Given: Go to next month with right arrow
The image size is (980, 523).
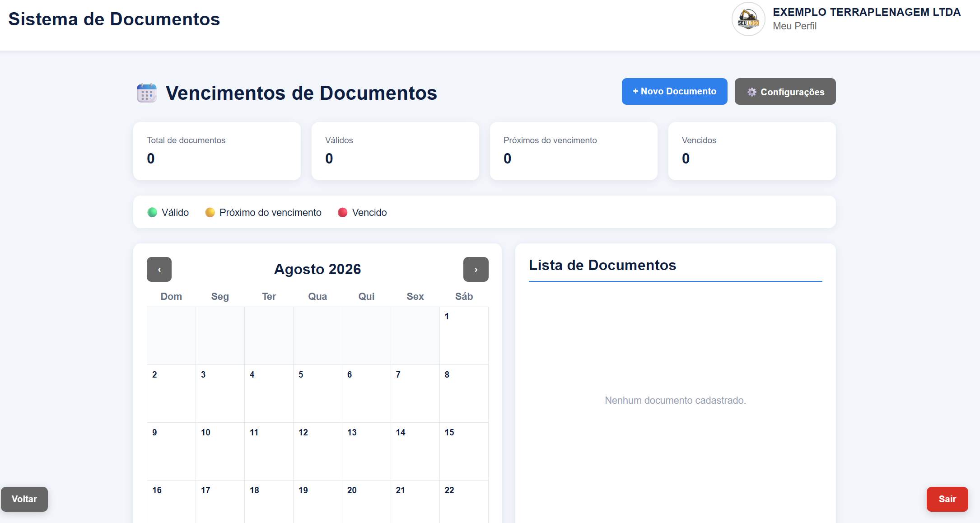Looking at the screenshot, I should coord(476,270).
